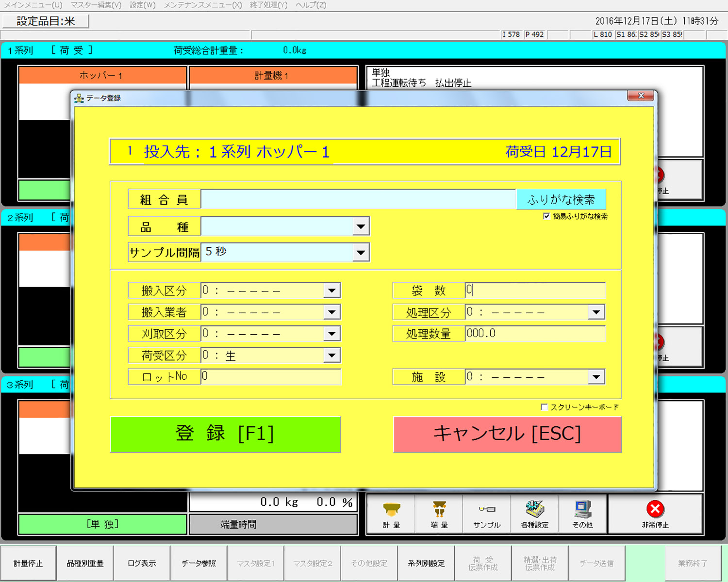Click 荷受伝票作成 button
728x582 pixels.
pyautogui.click(x=483, y=563)
